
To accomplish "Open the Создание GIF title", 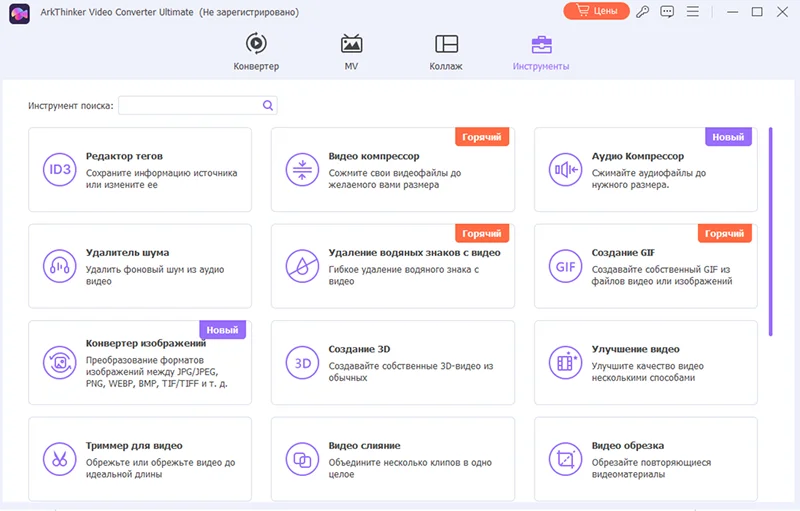I will (x=623, y=252).
